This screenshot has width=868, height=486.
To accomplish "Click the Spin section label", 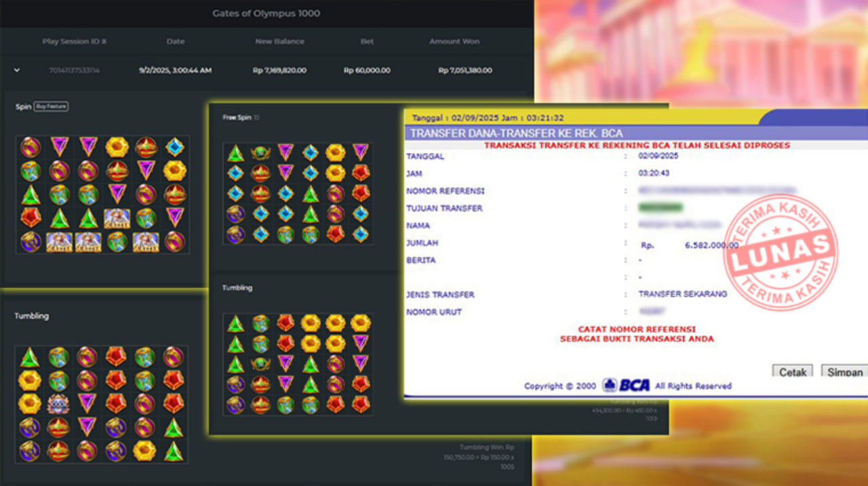I will [x=23, y=107].
